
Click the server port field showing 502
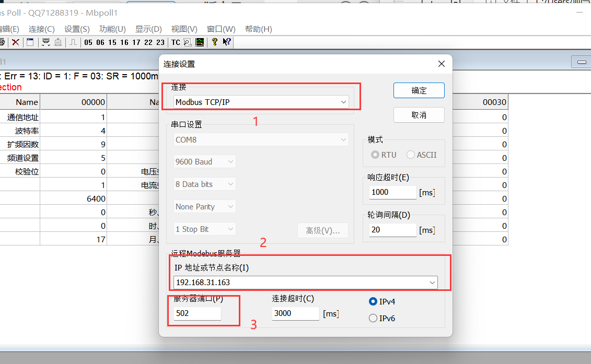coord(197,313)
